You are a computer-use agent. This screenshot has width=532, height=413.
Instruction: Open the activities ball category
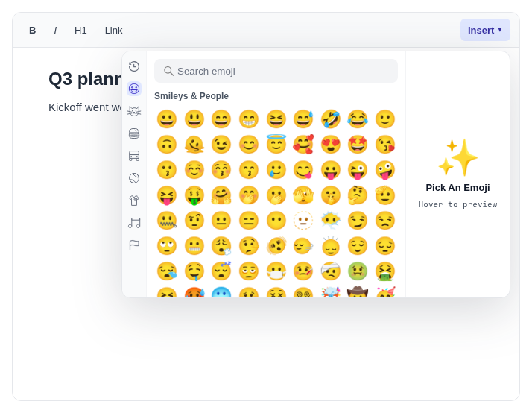click(x=134, y=178)
